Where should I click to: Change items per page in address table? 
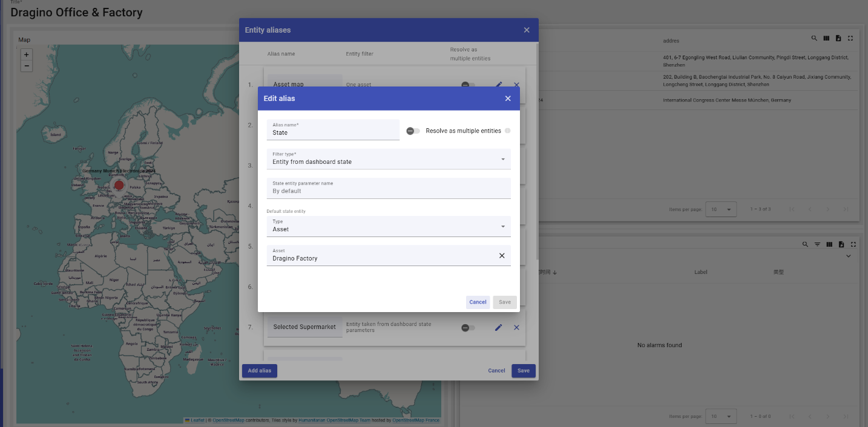(722, 209)
